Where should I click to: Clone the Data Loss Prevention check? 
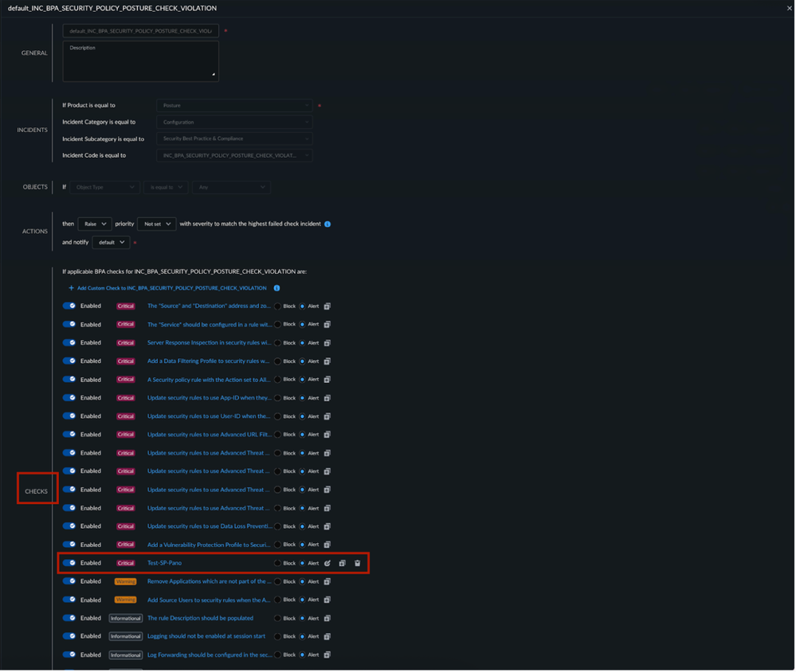click(x=327, y=526)
